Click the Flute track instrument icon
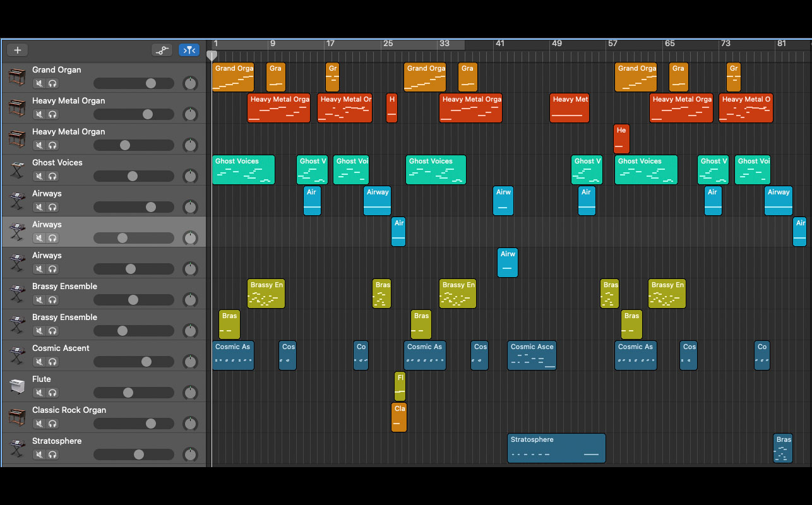The height and width of the screenshot is (505, 812). coord(17,386)
